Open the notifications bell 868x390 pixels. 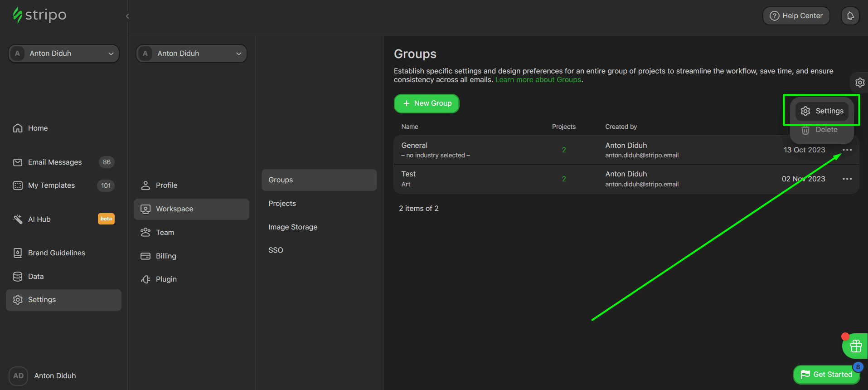pos(850,16)
